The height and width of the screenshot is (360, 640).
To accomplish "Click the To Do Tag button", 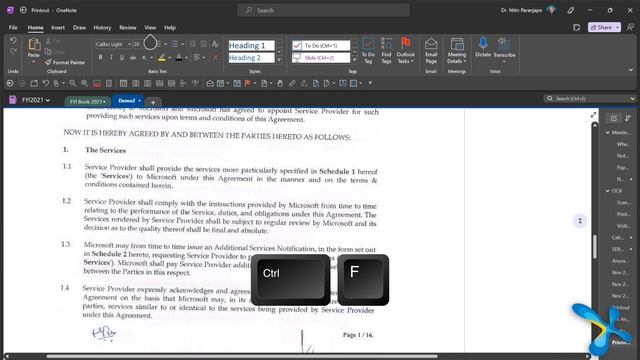I will point(368,50).
